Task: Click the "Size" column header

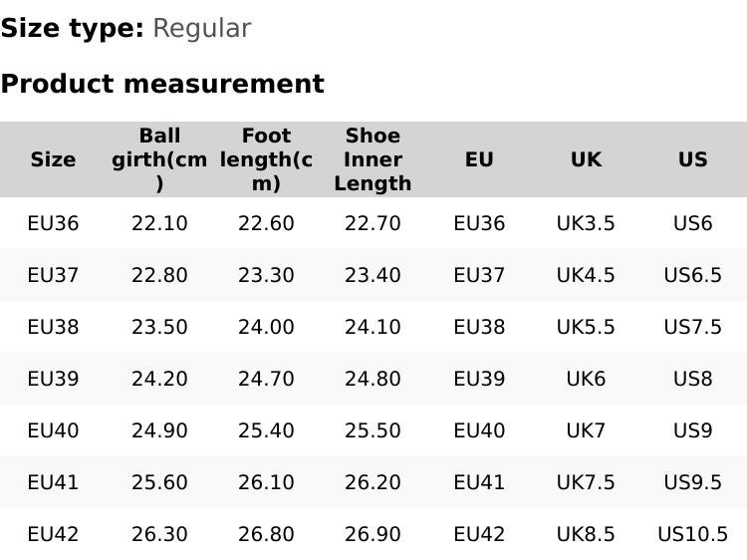Action: 53,159
